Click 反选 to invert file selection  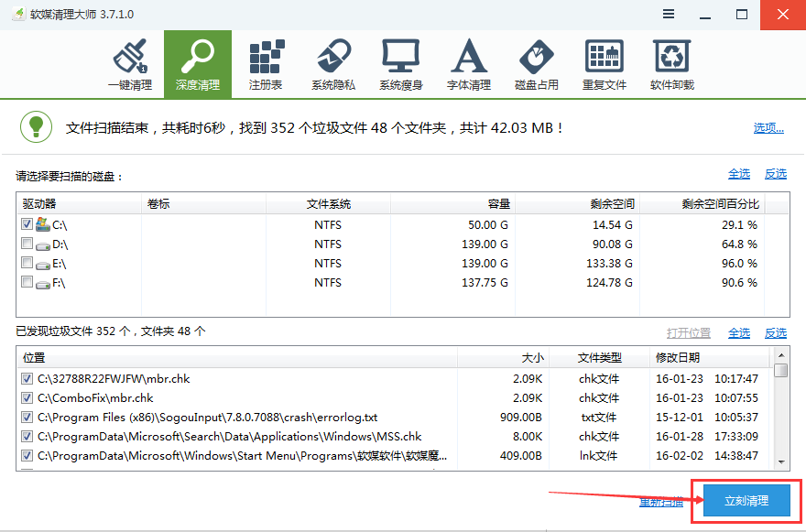[775, 332]
